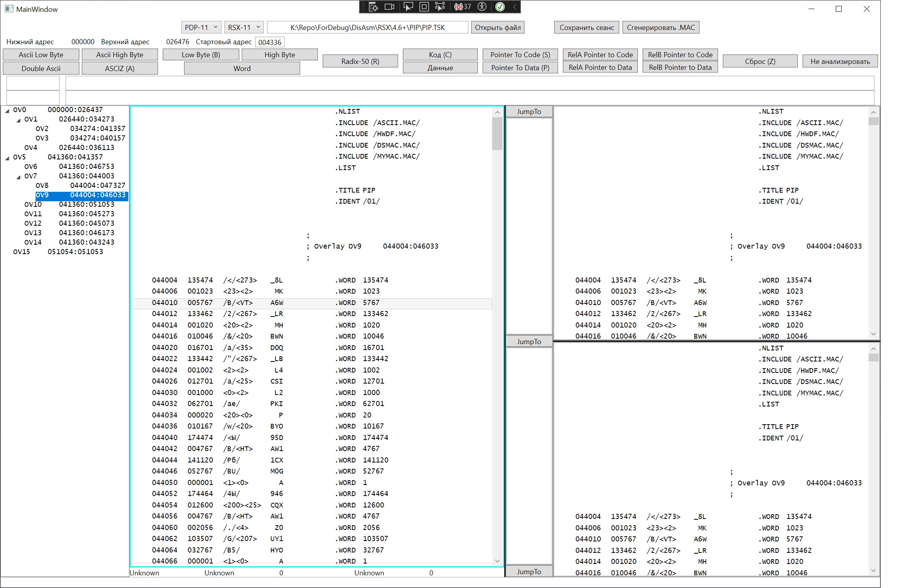Select the OV15 overlay entry

pos(22,252)
